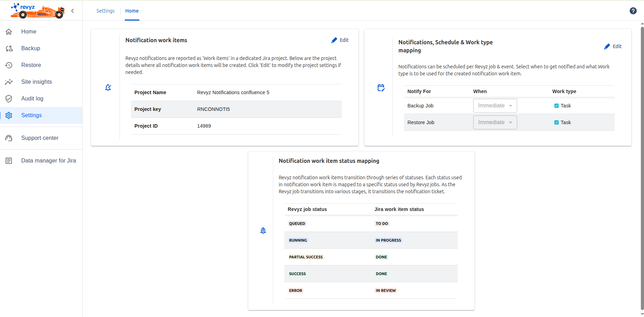Click the Backup sidebar icon
The height and width of the screenshot is (317, 644).
(9, 48)
